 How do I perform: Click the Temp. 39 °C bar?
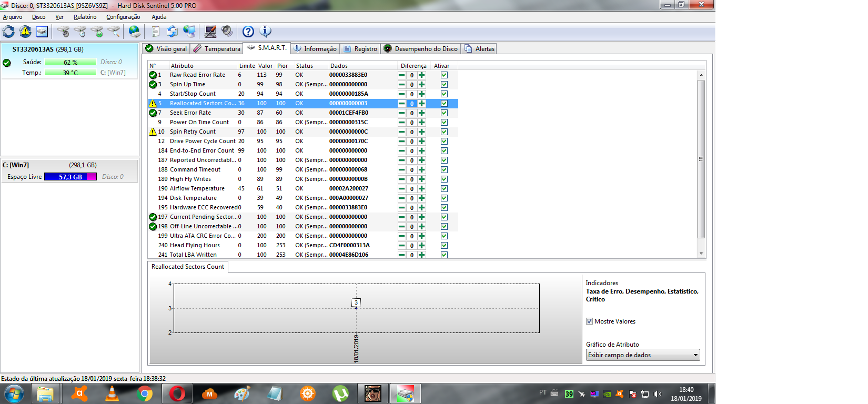click(x=70, y=73)
